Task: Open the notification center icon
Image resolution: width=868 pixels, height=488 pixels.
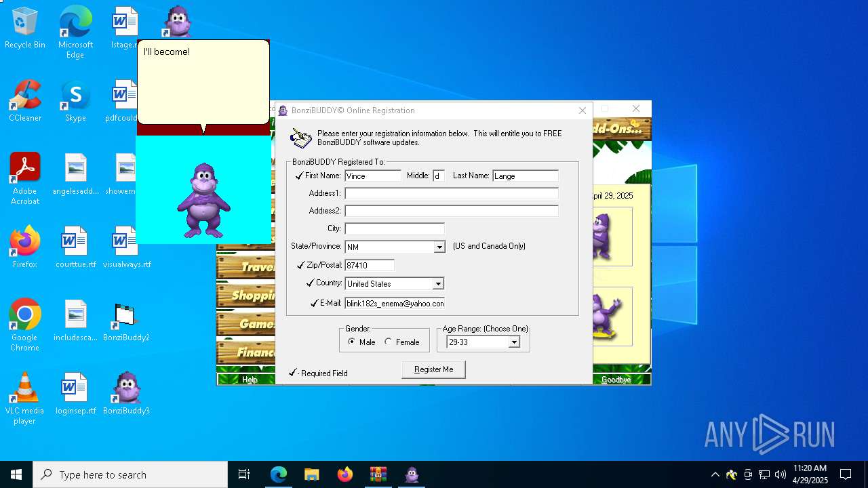Action: click(846, 474)
